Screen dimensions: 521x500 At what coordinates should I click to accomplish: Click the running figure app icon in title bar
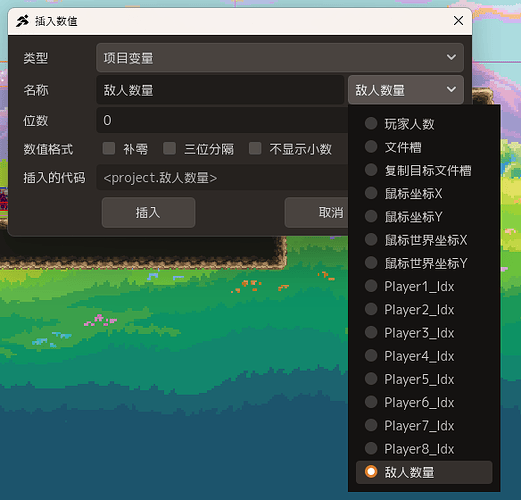[x=22, y=21]
